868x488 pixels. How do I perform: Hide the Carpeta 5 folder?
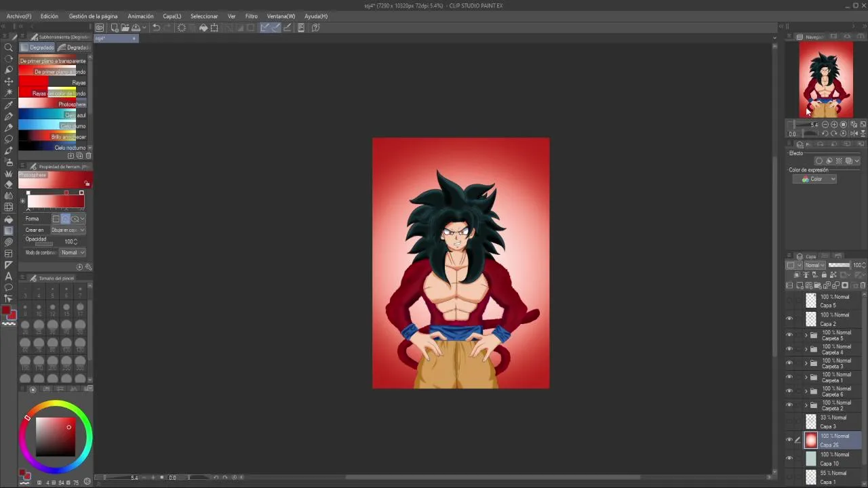pyautogui.click(x=789, y=335)
